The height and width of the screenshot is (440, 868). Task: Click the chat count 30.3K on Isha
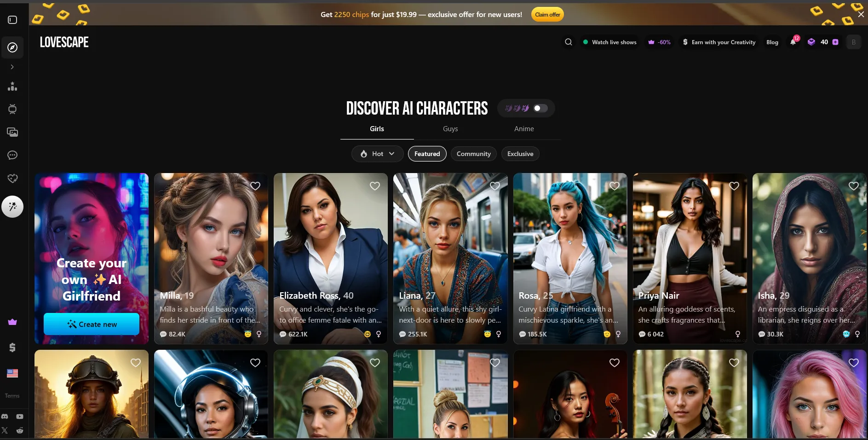tap(770, 334)
